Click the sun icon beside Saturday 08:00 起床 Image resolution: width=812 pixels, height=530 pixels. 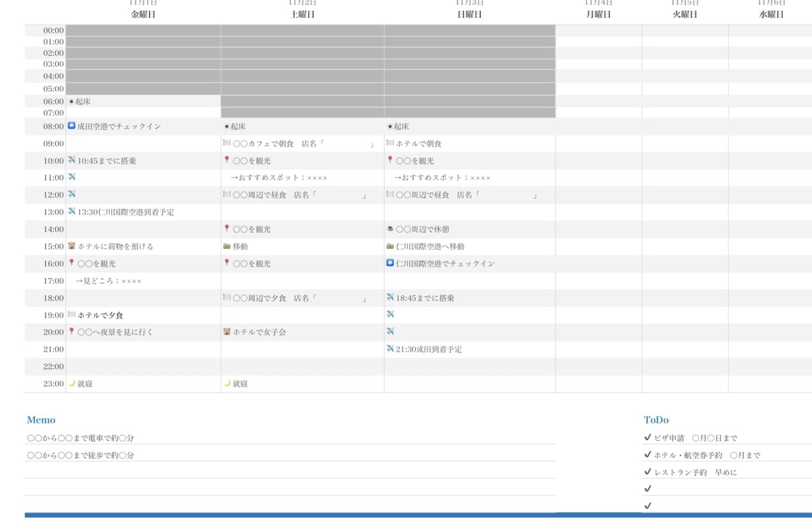click(x=226, y=126)
